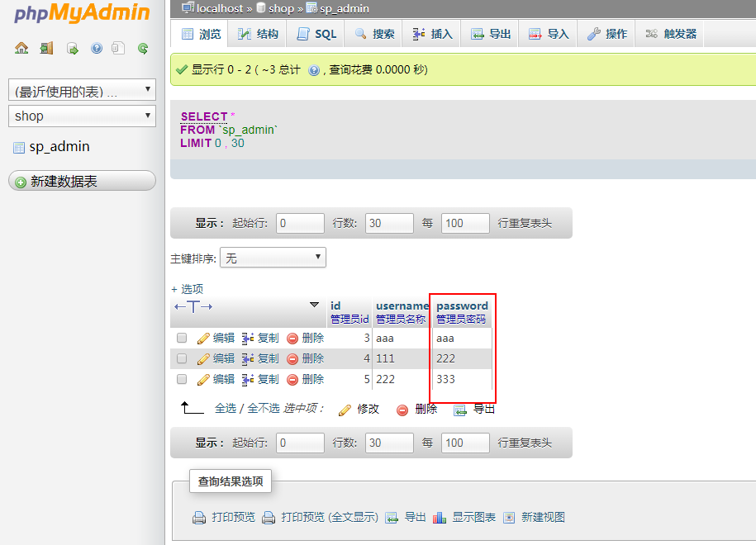Image resolution: width=756 pixels, height=545 pixels.
Task: Open the recently used tables dropdown
Action: (x=82, y=90)
